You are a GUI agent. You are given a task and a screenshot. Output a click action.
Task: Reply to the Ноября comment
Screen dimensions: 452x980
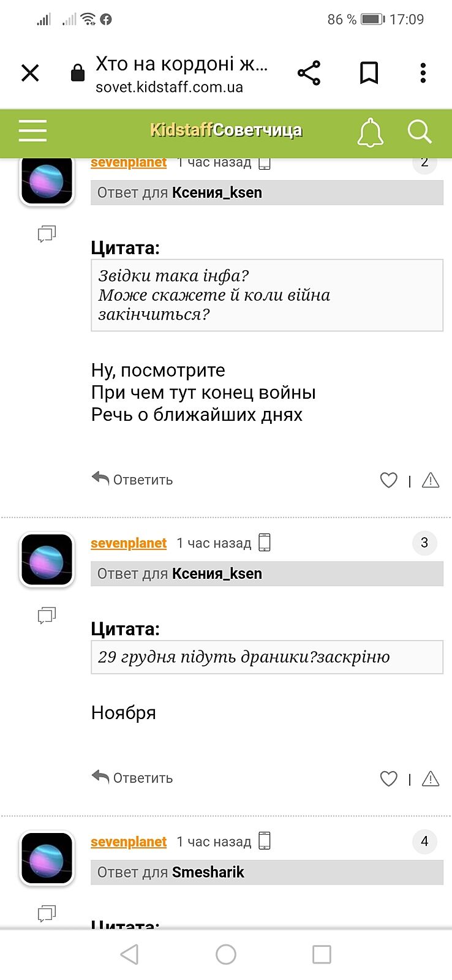tap(132, 778)
